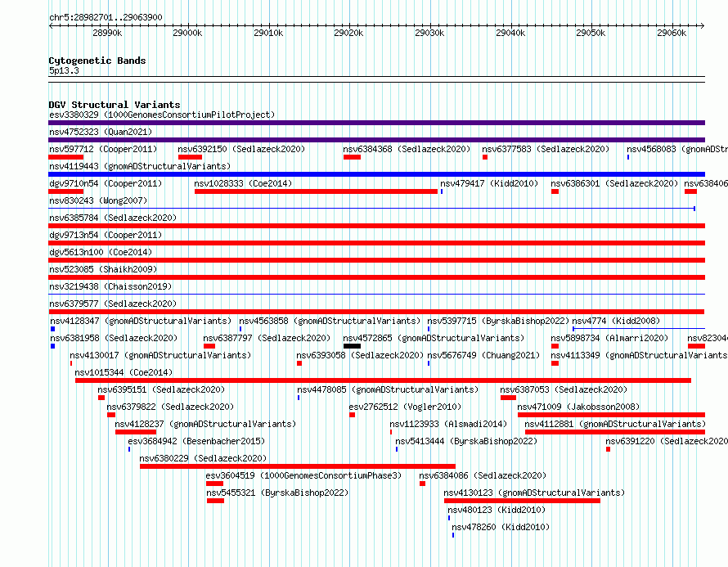Screen dimensions: 728x567
Task: Click nsv830243 (Wong2007) variant label
Action: (98, 200)
